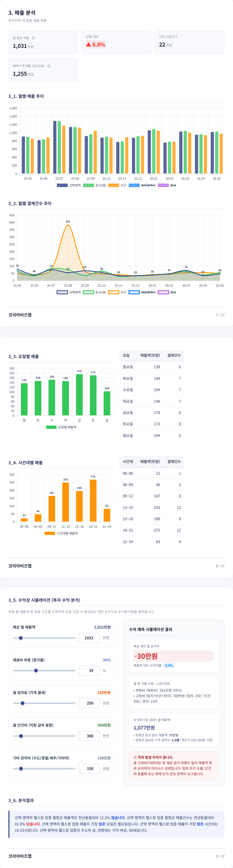Focus the 월 임차료 input showing 250
The width and height of the screenshot is (233, 868).
(89, 703)
